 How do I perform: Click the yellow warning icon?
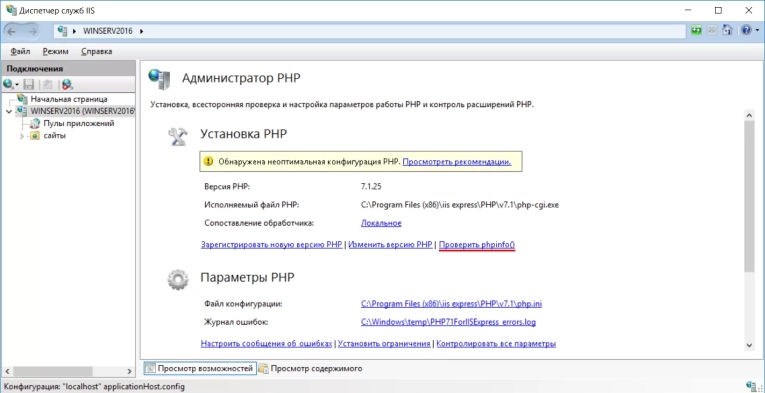pyautogui.click(x=209, y=161)
